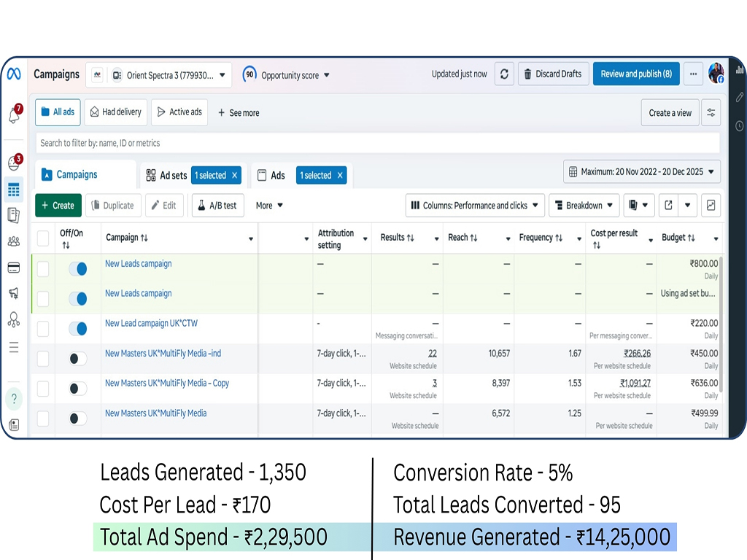Enable the New Masters UK*MultiFly Media –ind toggle
This screenshot has height=560, width=747.
(77, 359)
